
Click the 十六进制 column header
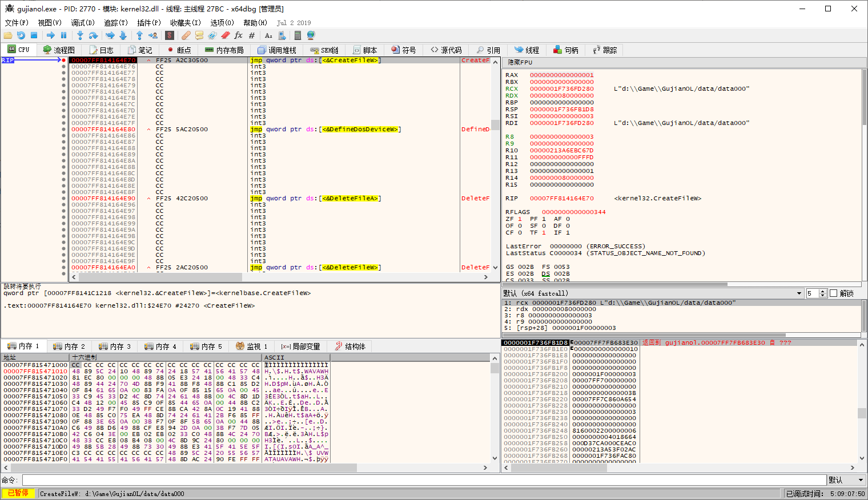coord(166,357)
